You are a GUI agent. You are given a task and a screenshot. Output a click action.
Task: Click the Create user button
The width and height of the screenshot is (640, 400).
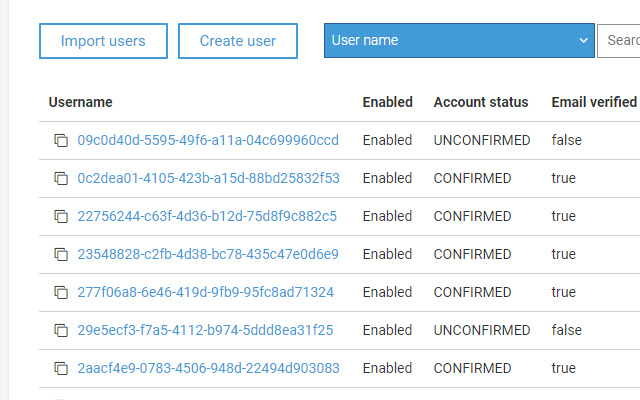(238, 41)
